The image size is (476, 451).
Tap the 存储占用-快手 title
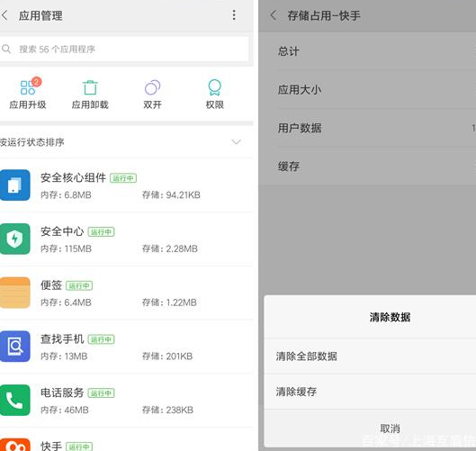point(324,15)
